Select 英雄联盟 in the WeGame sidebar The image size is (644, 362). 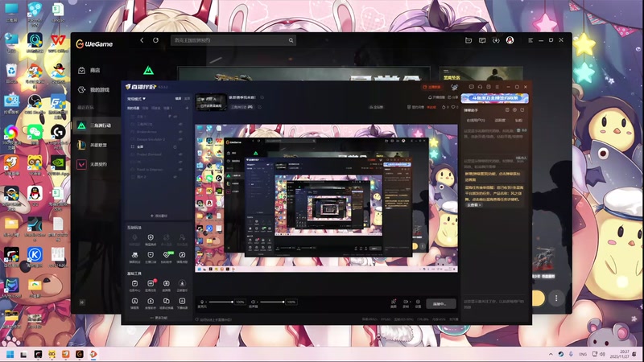coord(98,145)
